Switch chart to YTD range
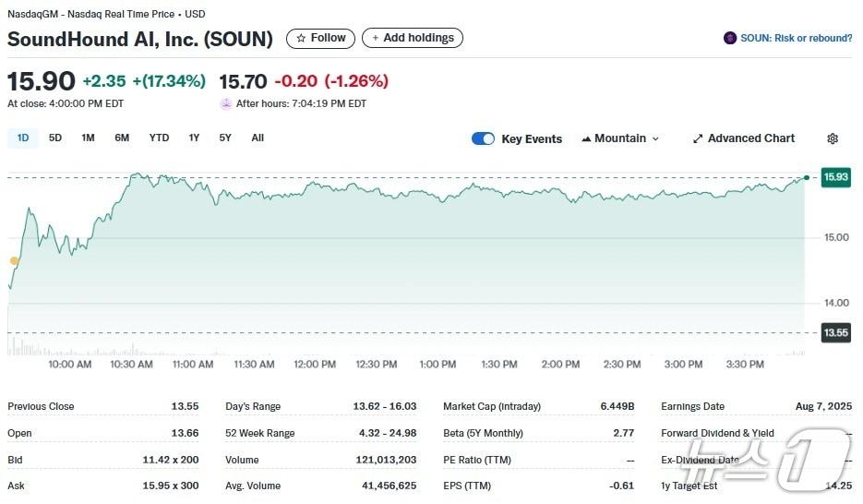Image resolution: width=863 pixels, height=504 pixels. (159, 138)
